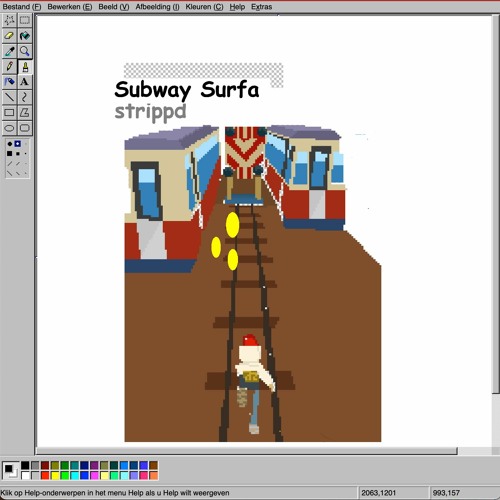
Task: Pick the black palette color
Action: [x=25, y=465]
